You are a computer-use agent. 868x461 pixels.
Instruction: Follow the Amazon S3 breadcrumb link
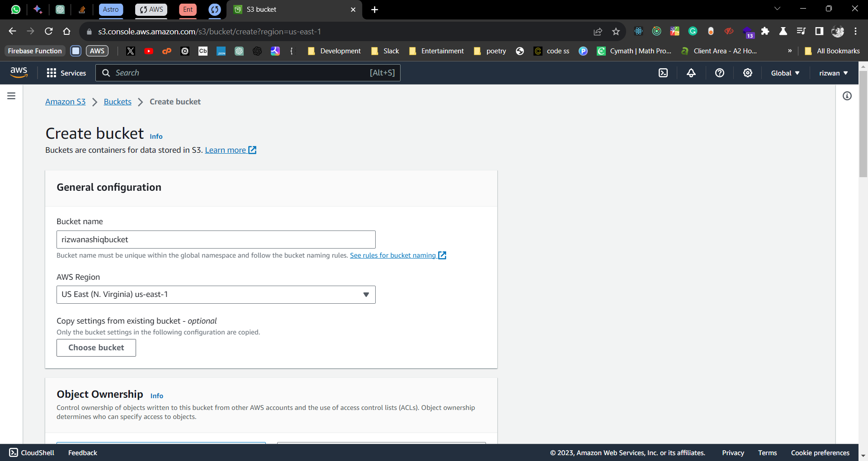click(66, 102)
